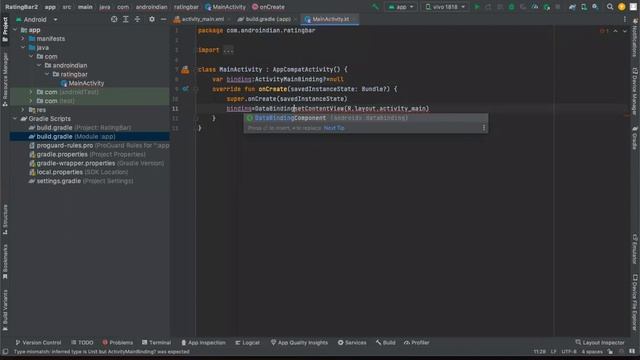
Task: Click the onCreate breadcrumb in navigation bar
Action: pos(268,7)
